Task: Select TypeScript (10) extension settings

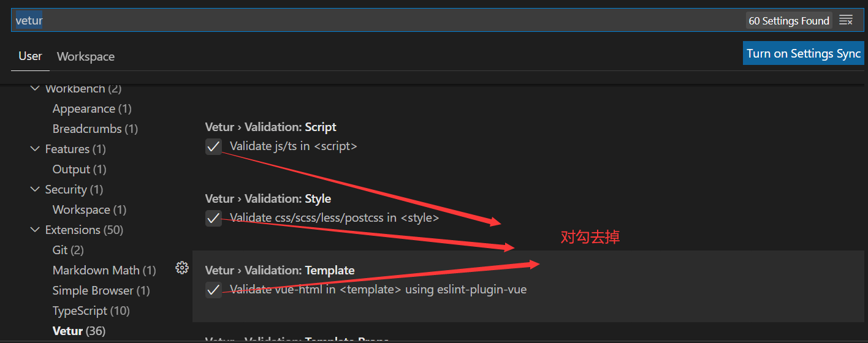Action: point(91,311)
